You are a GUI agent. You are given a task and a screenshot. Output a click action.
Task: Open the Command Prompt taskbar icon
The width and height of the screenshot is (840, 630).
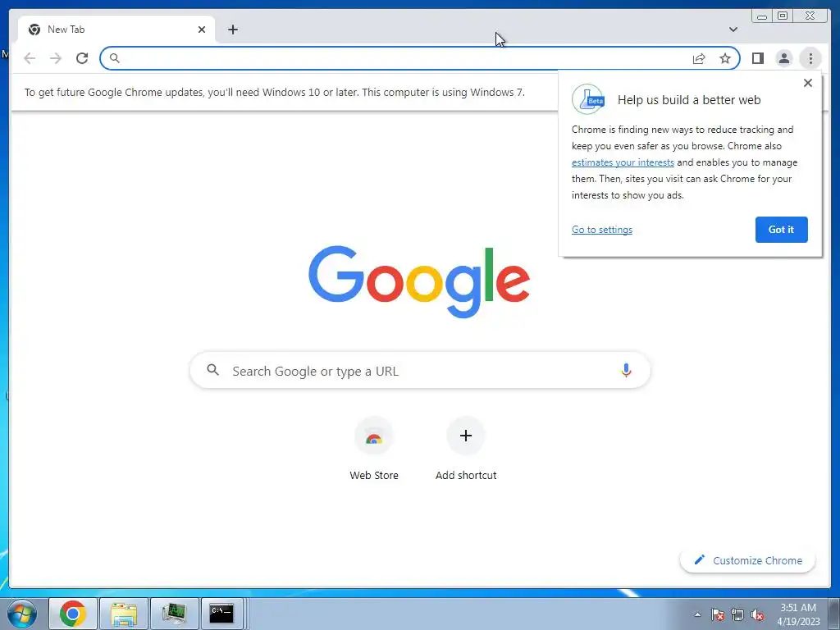click(x=221, y=614)
